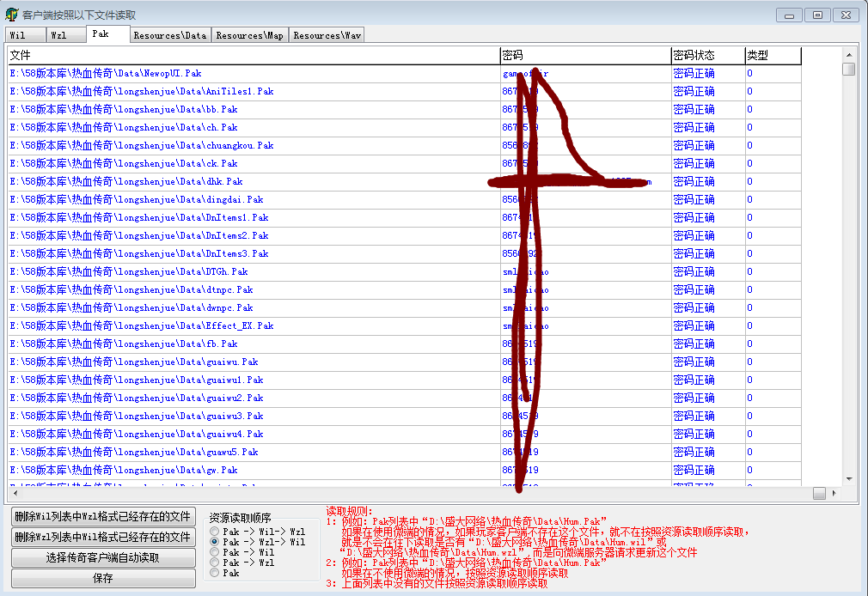The height and width of the screenshot is (596, 868).
Task: Click the title bar application icon
Action: (x=12, y=15)
